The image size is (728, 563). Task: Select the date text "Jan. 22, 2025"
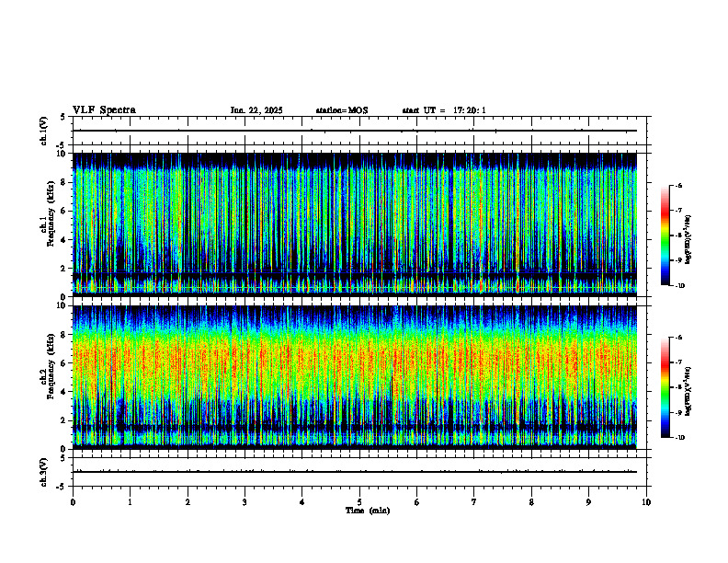coord(256,110)
